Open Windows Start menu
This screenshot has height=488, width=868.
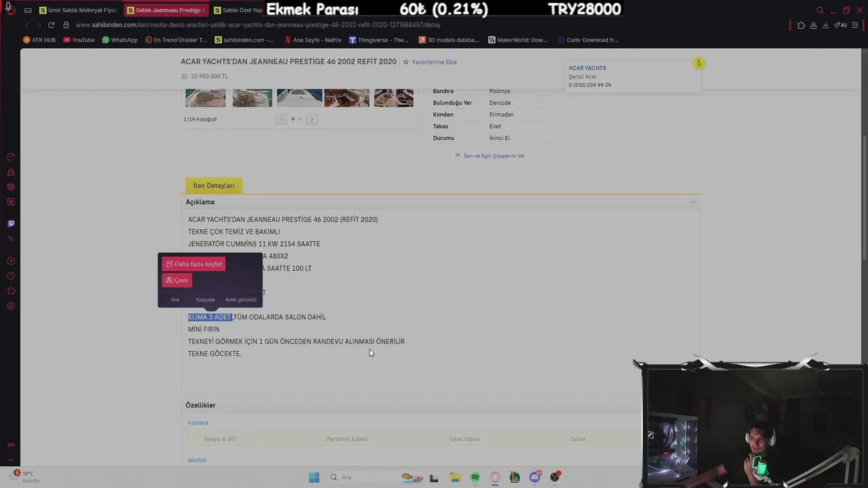coord(314,477)
